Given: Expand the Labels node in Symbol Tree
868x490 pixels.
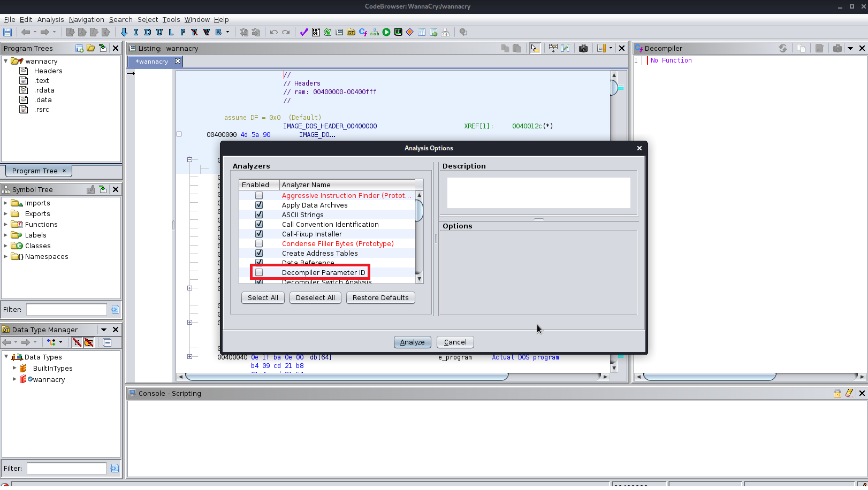Looking at the screenshot, I should pyautogui.click(x=5, y=235).
